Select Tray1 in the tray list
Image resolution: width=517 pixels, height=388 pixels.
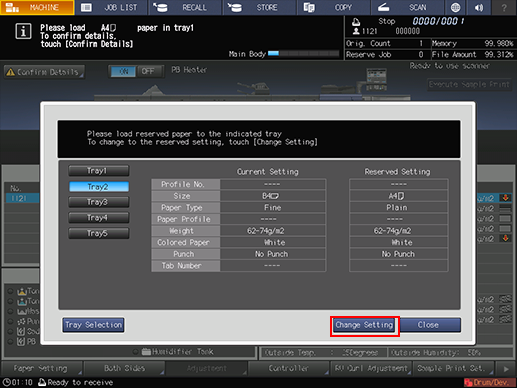coord(98,171)
